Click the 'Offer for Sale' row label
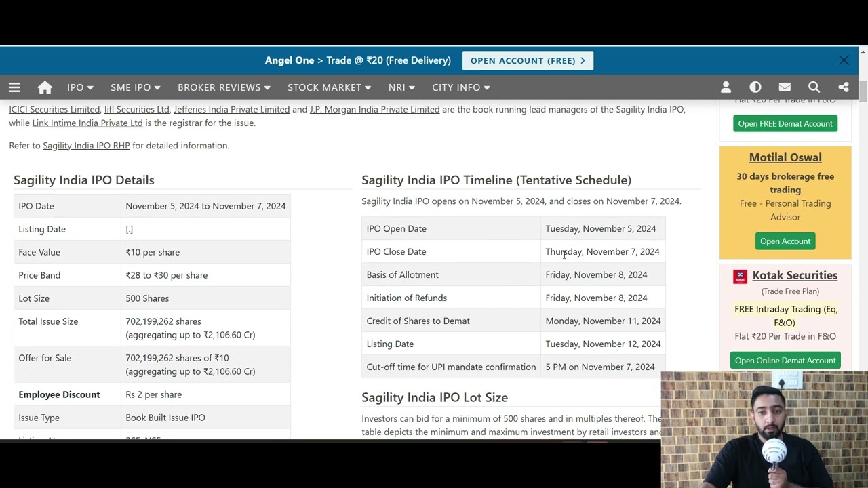This screenshot has width=868, height=488. (45, 358)
